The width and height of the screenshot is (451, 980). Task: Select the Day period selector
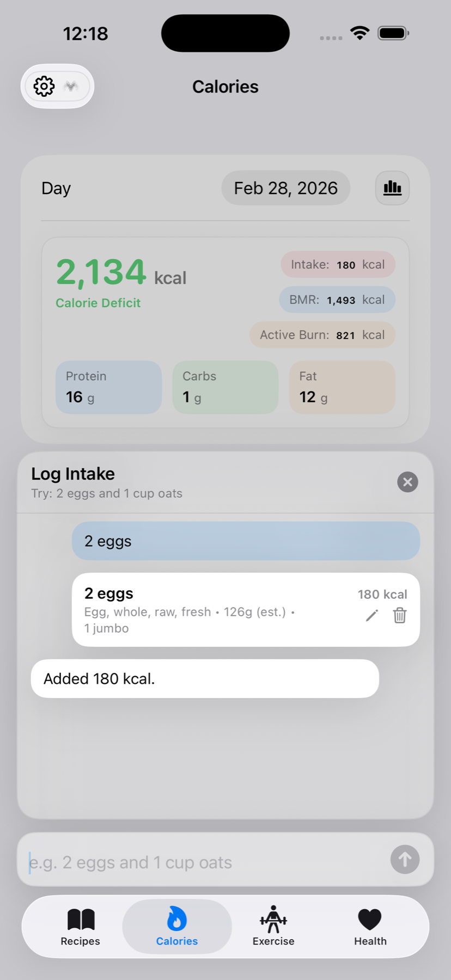(56, 188)
